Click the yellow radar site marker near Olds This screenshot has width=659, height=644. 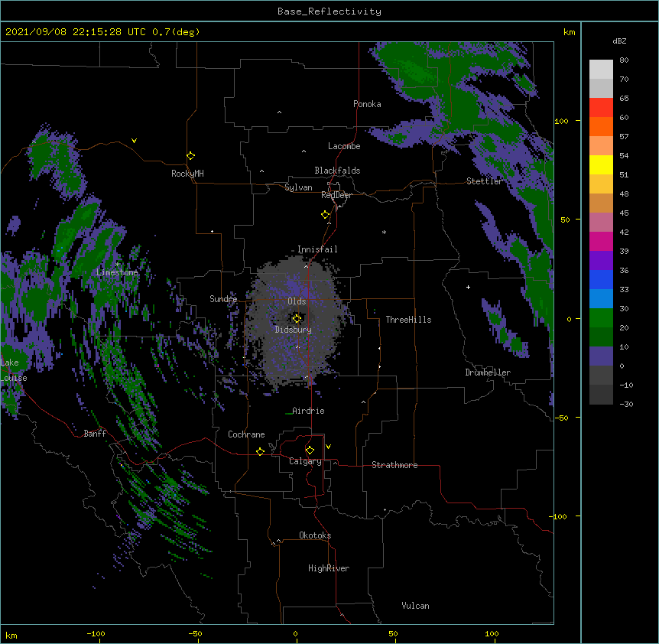click(x=297, y=319)
